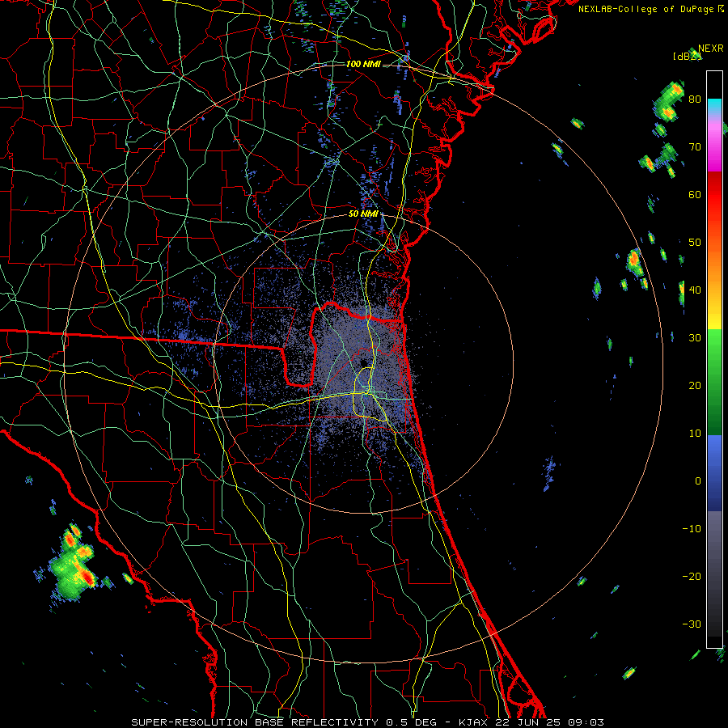
Task: Click the 50 value on the dBZ scale
Action: 695,243
